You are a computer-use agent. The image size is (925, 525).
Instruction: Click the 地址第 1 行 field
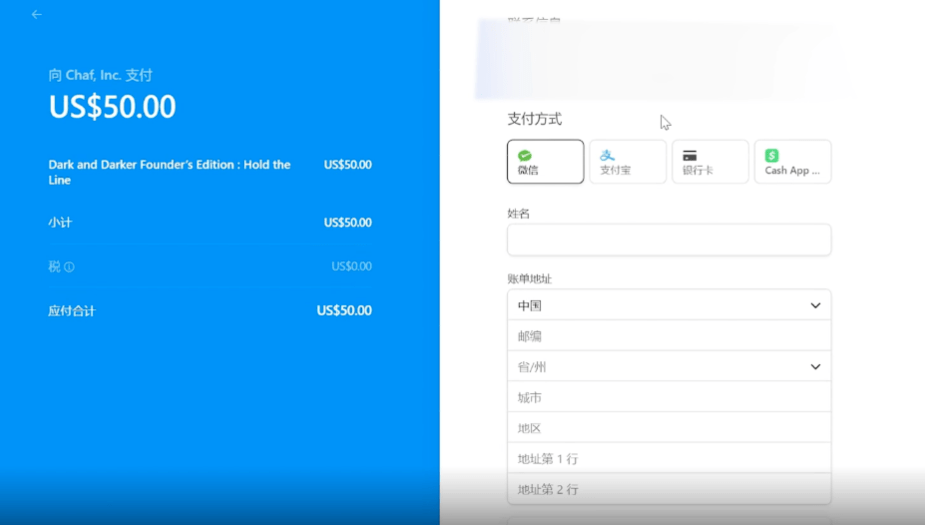click(x=668, y=459)
